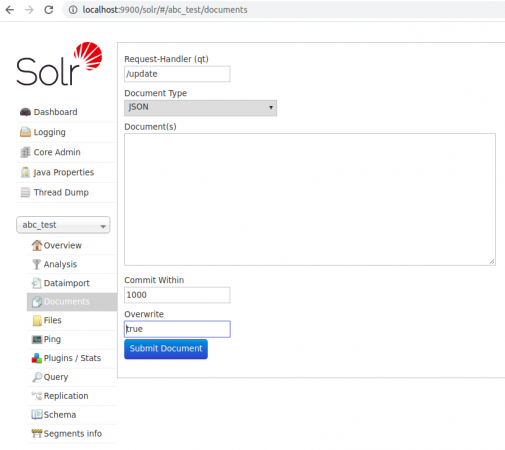This screenshot has width=505, height=450.
Task: Expand the abc_test core selector
Action: point(63,225)
